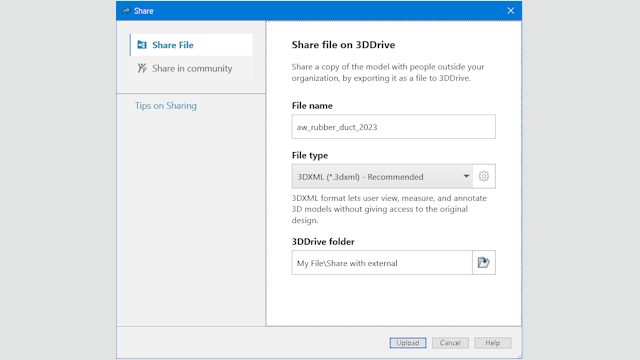640x360 pixels.
Task: Browse for 3DDrive folder icon
Action: (484, 262)
